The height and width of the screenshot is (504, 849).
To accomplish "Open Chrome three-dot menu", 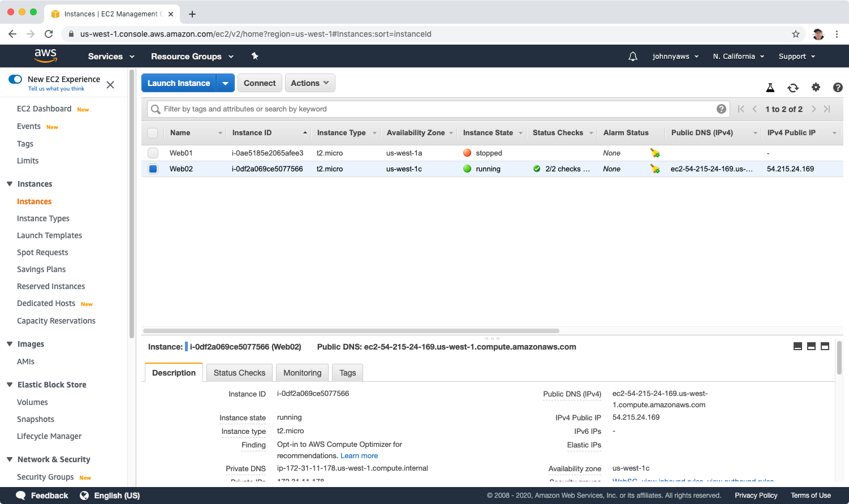I will click(x=837, y=34).
